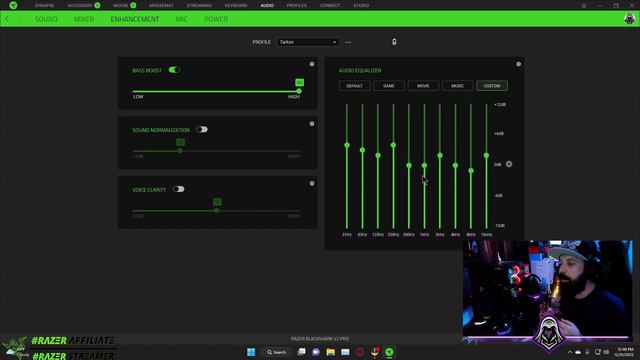640x360 pixels.
Task: Click the volume icon in system tray
Action: point(607,352)
